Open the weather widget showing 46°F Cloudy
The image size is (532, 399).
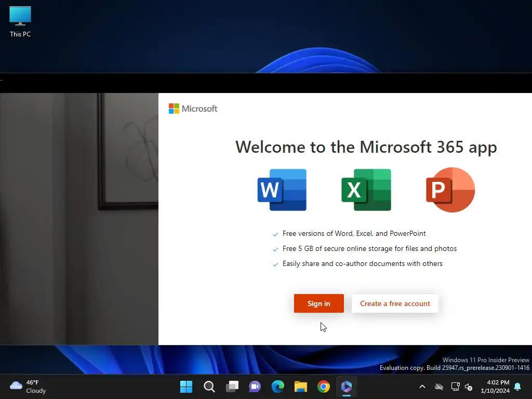point(28,387)
